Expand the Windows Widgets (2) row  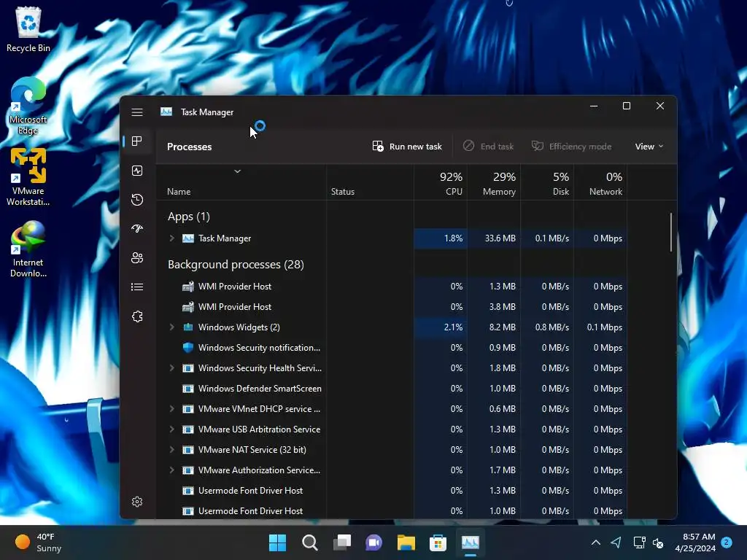pos(171,327)
